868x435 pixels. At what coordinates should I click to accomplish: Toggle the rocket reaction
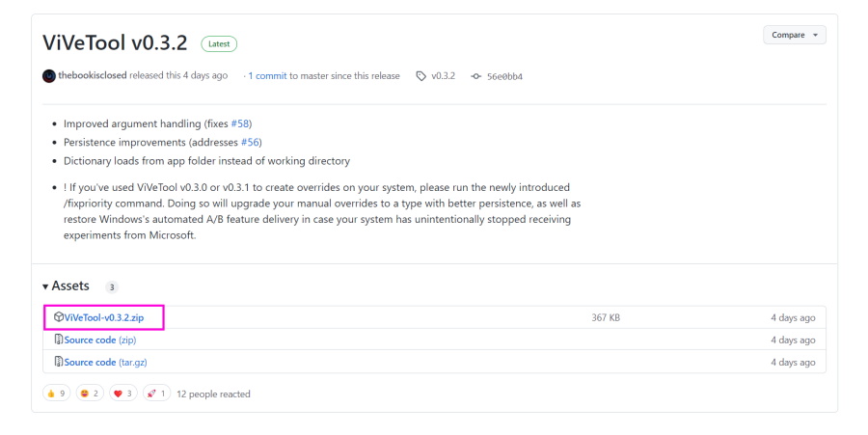click(x=156, y=394)
